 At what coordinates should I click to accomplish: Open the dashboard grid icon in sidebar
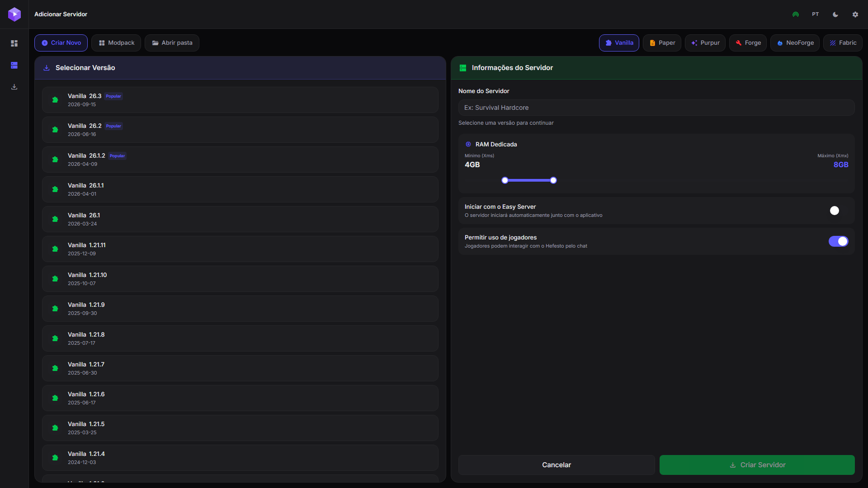coord(14,43)
